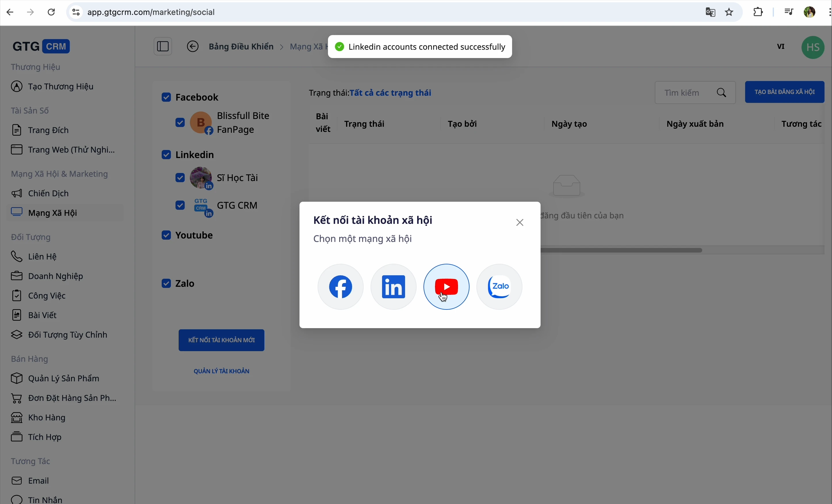Open Google Translate in the address bar
This screenshot has height=504, width=832.
tap(710, 12)
